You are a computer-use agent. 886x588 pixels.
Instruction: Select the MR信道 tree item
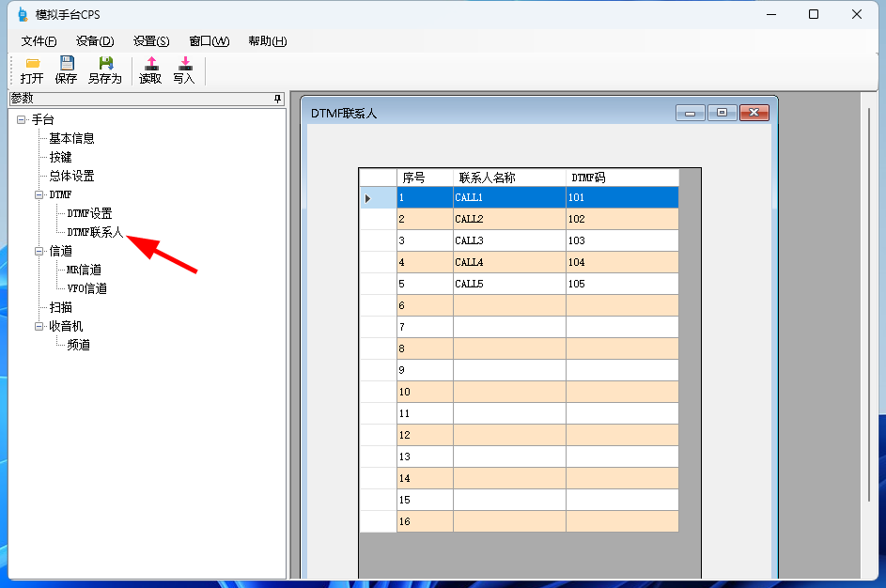point(85,270)
